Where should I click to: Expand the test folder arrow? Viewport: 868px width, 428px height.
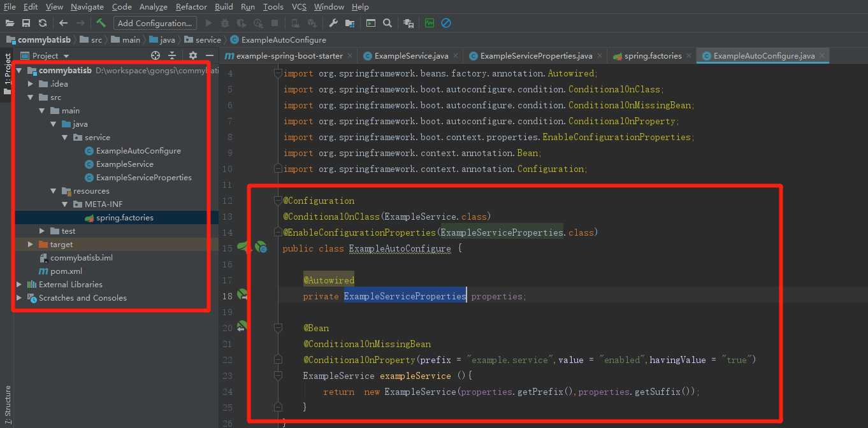(42, 231)
